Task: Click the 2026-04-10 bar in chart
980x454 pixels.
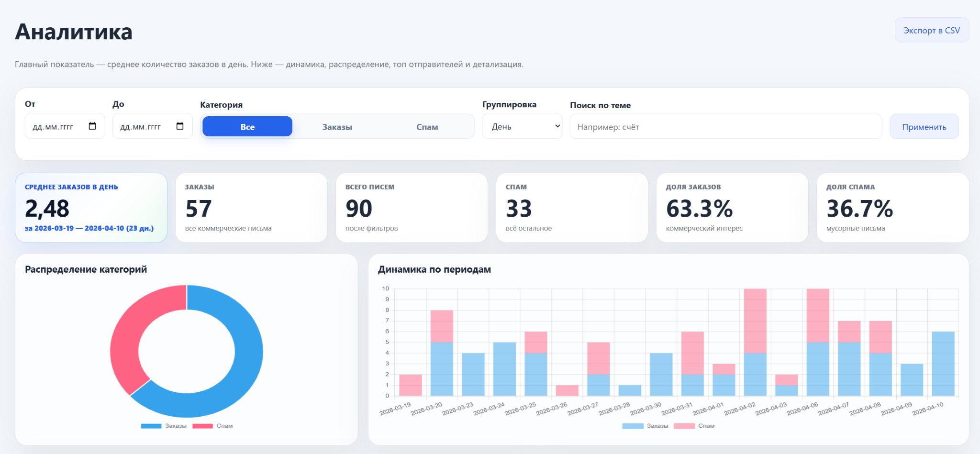Action: pos(943,364)
